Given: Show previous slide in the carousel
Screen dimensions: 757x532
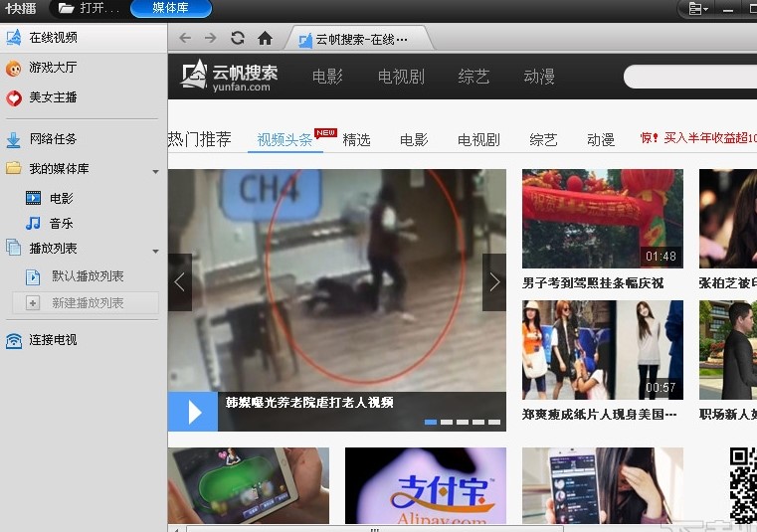Looking at the screenshot, I should 180,282.
